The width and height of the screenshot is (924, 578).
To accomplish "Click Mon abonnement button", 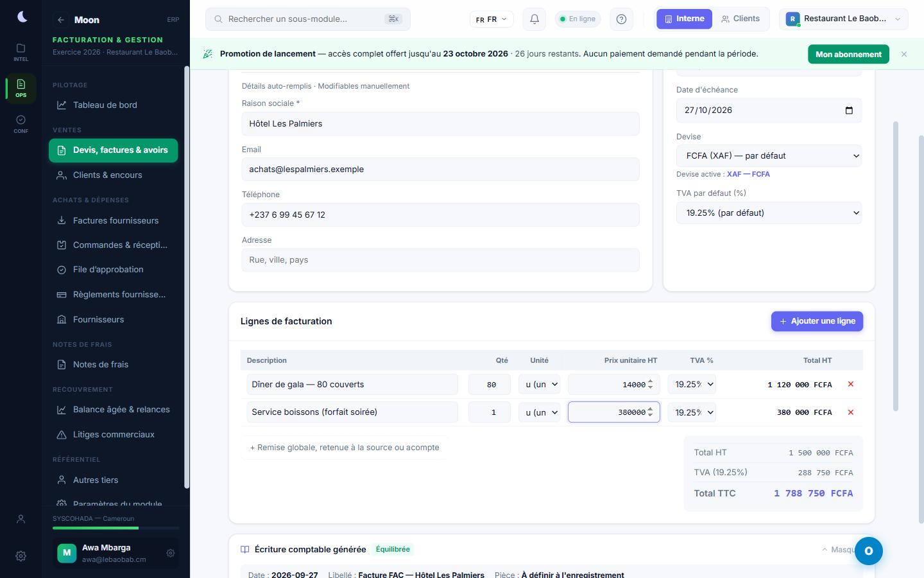I will click(x=848, y=55).
